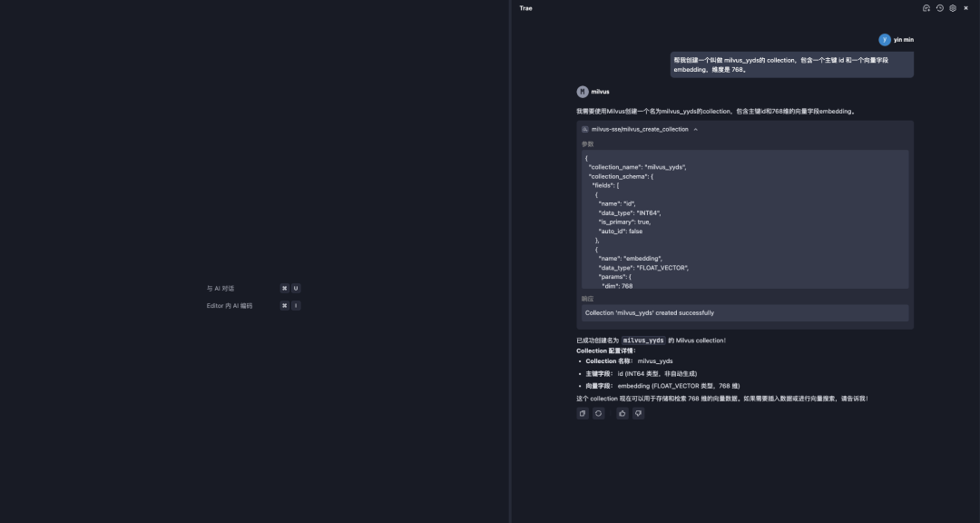Click the milvus-sse/milvus_create_collection tool name
Screen dimensions: 980x523
pos(640,130)
